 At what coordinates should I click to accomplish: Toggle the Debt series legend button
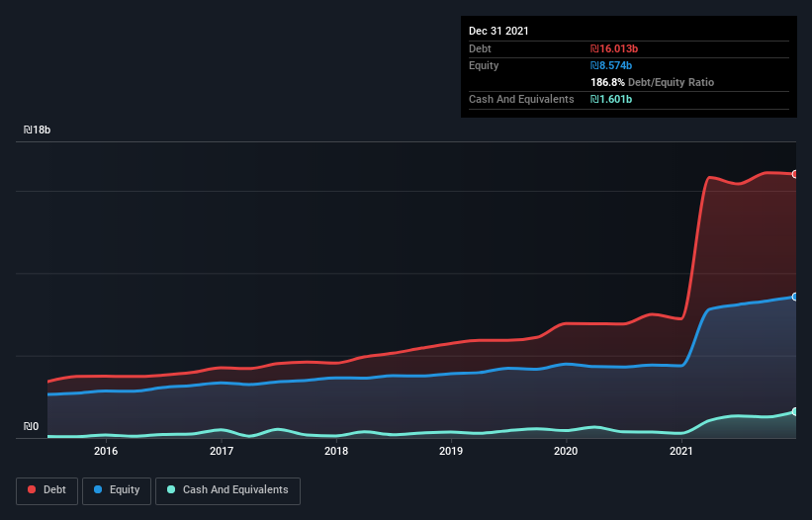(x=46, y=490)
